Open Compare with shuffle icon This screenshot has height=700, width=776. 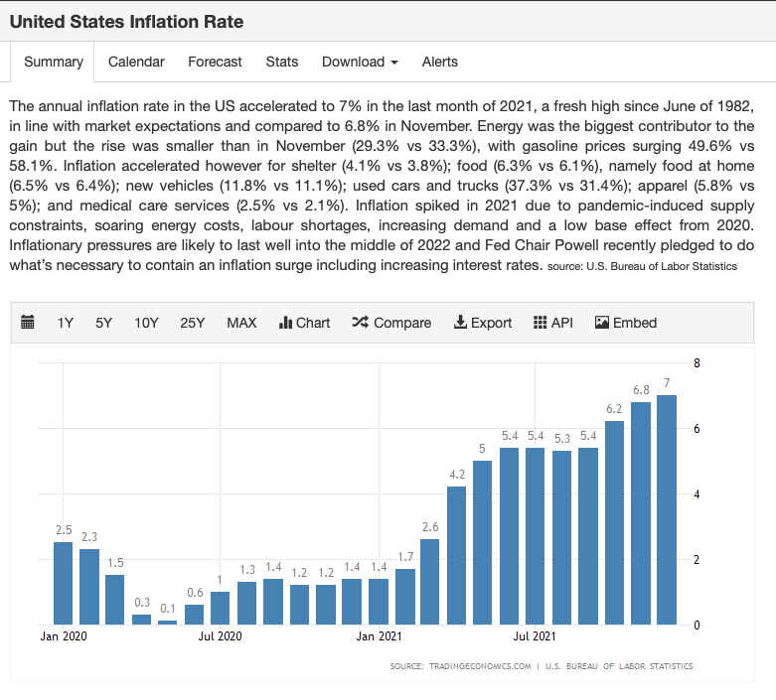(x=391, y=323)
